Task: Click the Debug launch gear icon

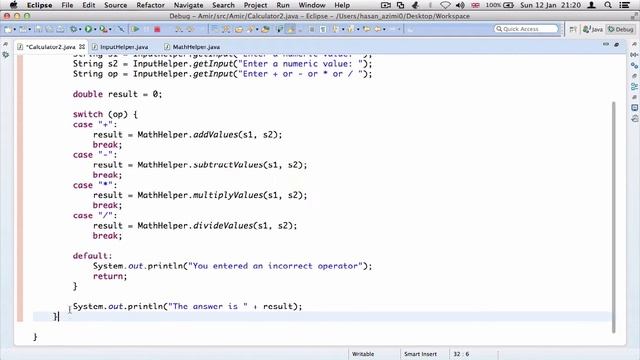Action: (73, 29)
